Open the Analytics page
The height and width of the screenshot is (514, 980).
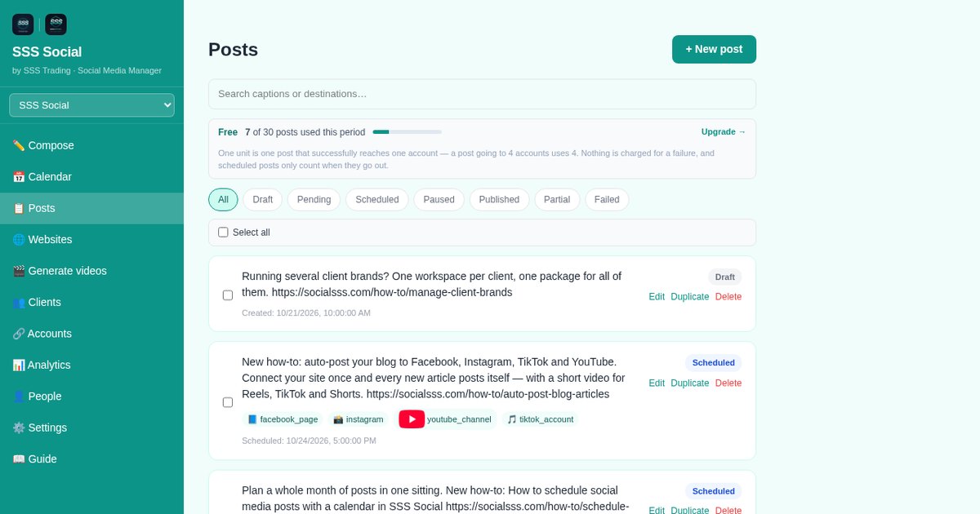pos(91,365)
